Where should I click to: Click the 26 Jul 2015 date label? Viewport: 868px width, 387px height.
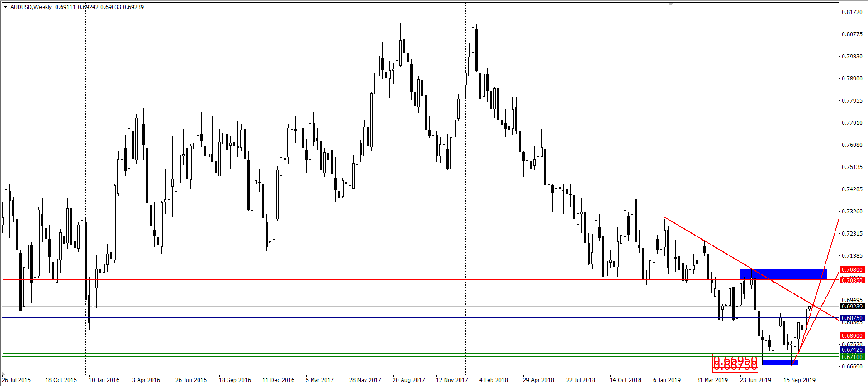[17, 380]
